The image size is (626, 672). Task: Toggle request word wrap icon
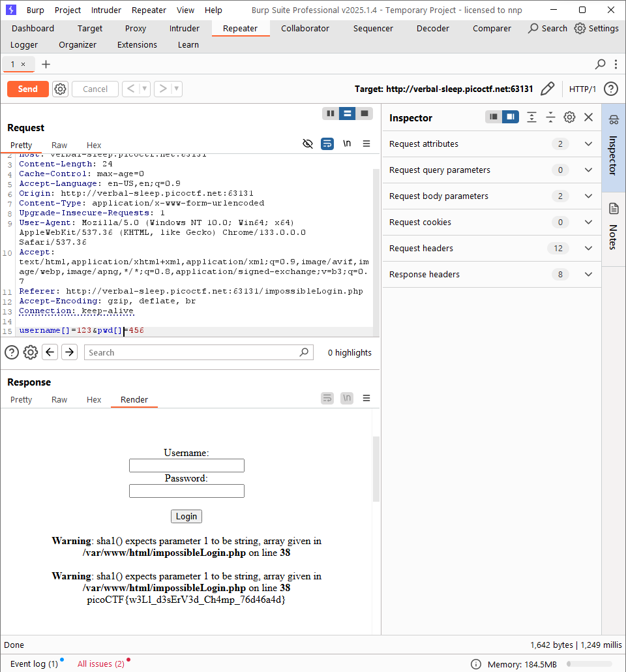(327, 144)
